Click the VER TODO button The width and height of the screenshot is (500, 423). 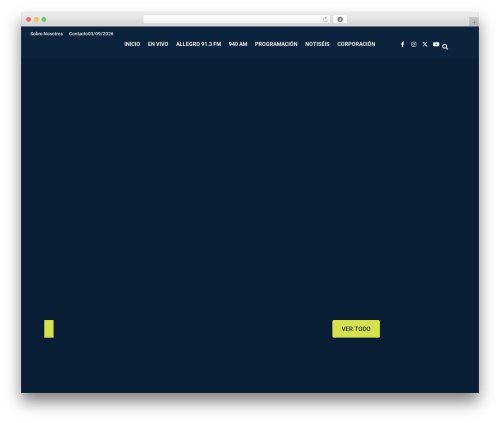point(356,329)
